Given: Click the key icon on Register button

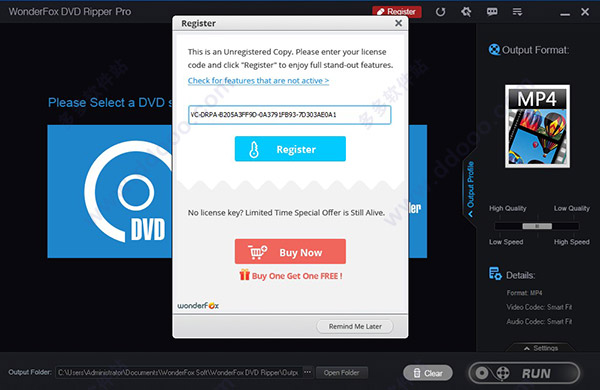Looking at the screenshot, I should pos(254,149).
